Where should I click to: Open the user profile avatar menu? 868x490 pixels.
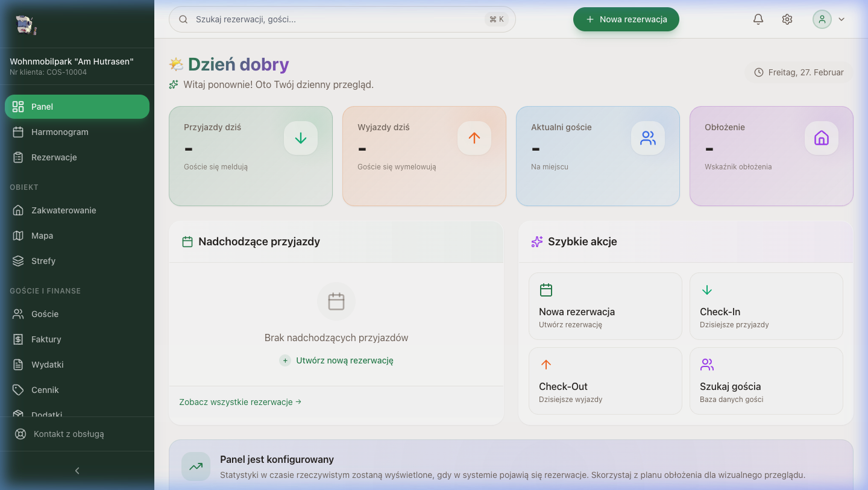click(x=822, y=19)
